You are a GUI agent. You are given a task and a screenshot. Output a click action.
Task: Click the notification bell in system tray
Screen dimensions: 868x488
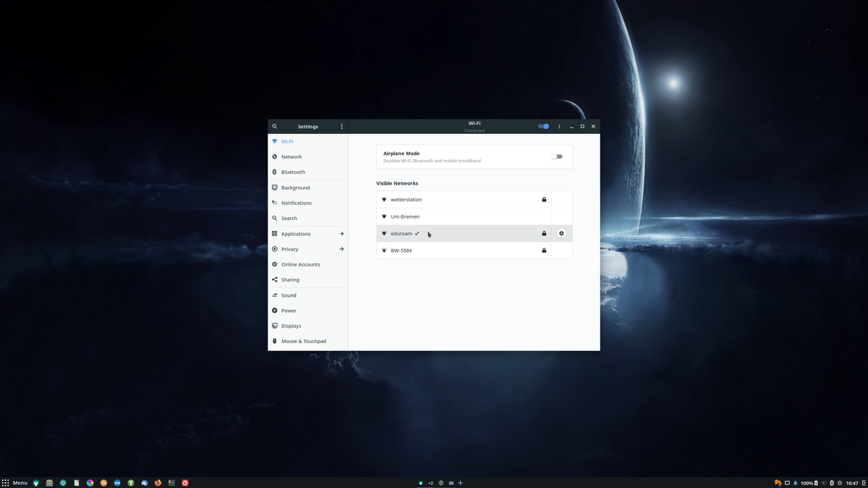click(x=796, y=483)
